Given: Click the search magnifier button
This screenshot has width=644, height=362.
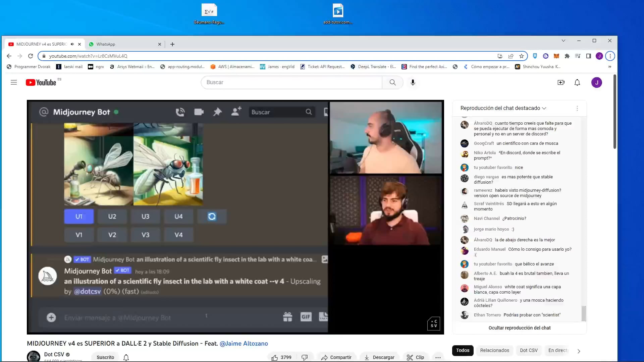Looking at the screenshot, I should coord(392,82).
